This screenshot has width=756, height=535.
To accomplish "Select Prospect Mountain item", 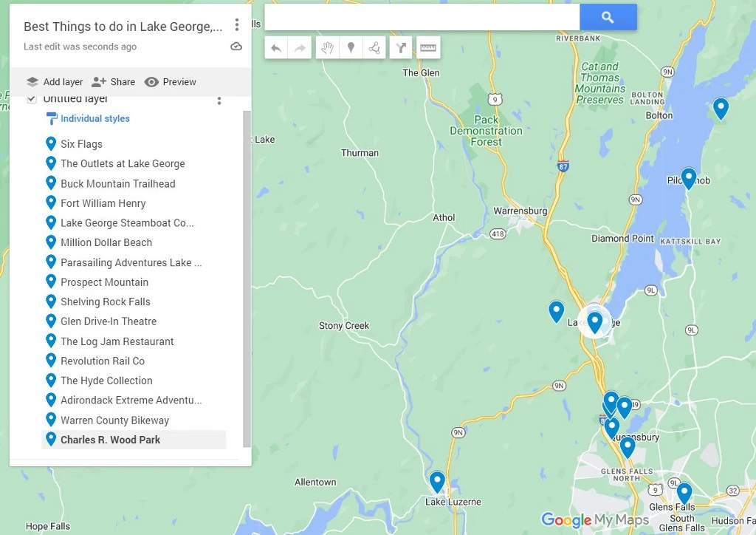I will click(134, 282).
